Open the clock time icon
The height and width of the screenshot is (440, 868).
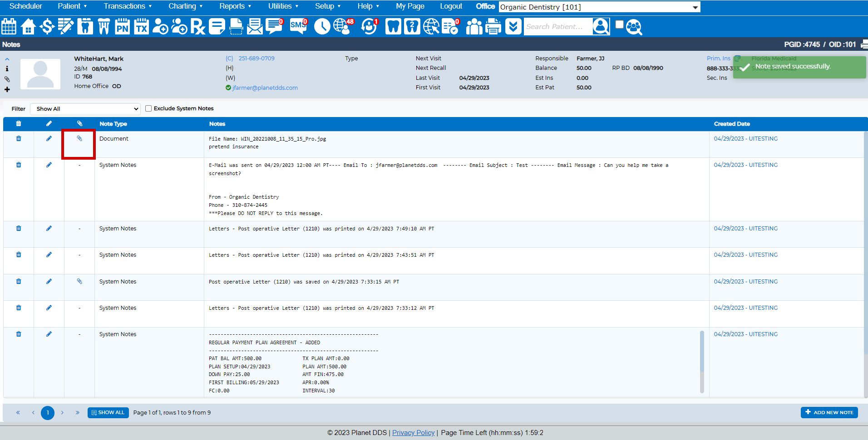[x=322, y=27]
